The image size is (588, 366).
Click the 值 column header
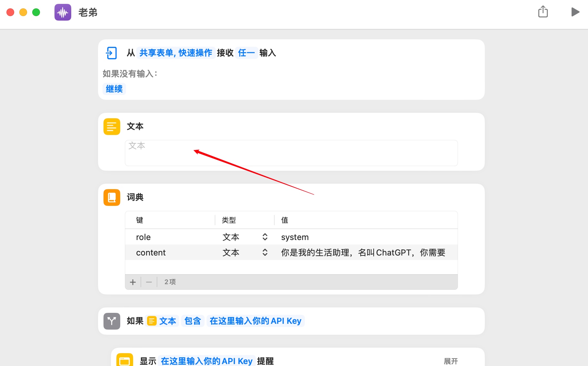coord(285,220)
